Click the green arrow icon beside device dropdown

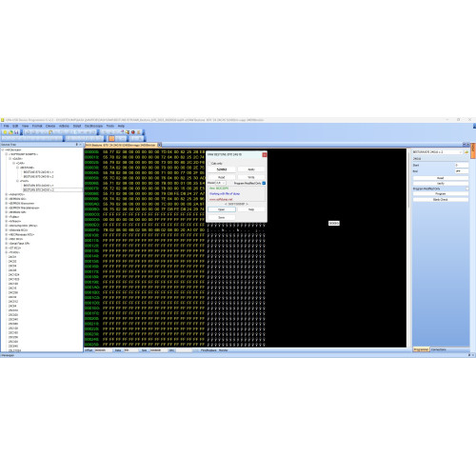(x=466, y=152)
